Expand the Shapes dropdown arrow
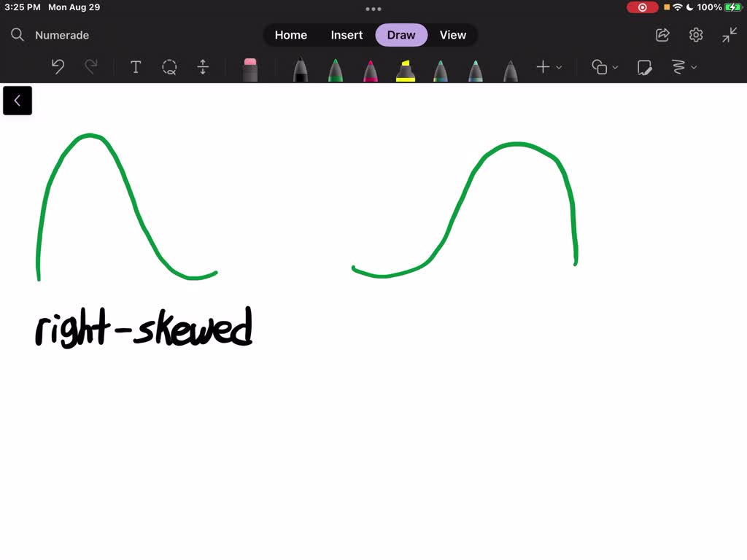The width and height of the screenshot is (747, 560). pos(615,68)
